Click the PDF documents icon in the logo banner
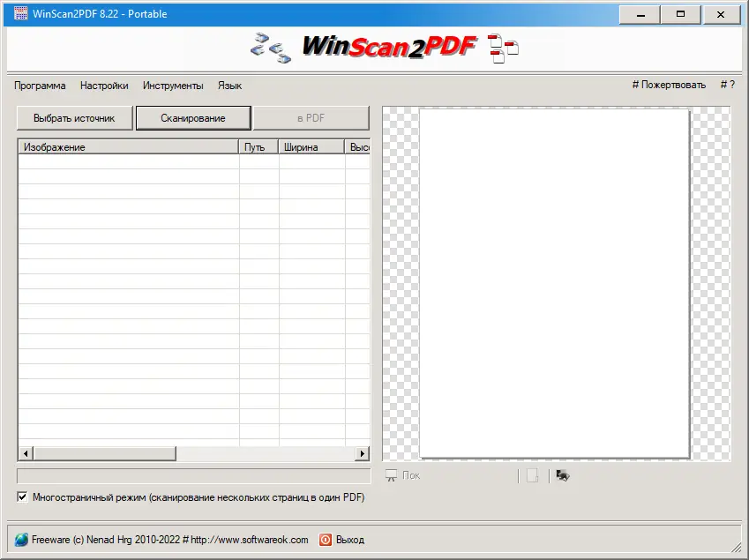 click(503, 49)
